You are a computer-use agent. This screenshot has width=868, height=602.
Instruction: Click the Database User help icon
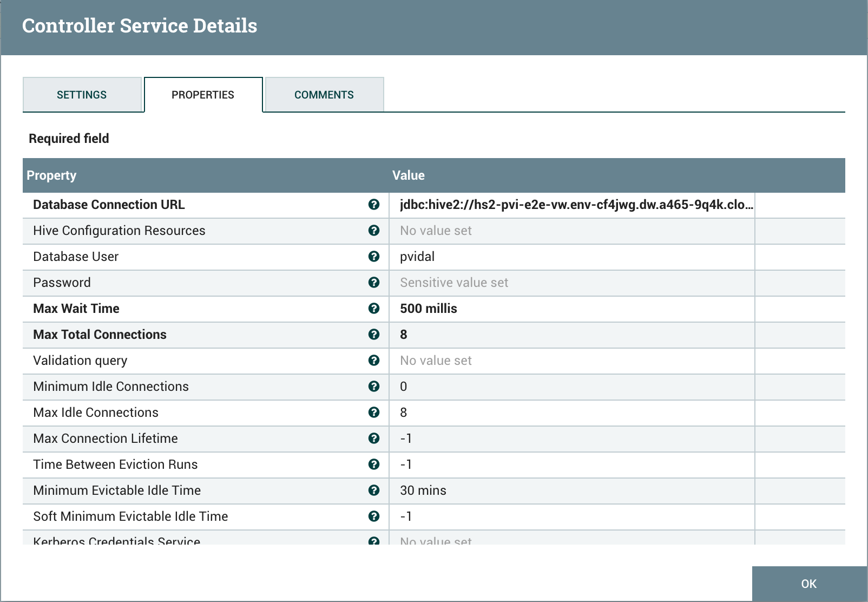point(374,257)
